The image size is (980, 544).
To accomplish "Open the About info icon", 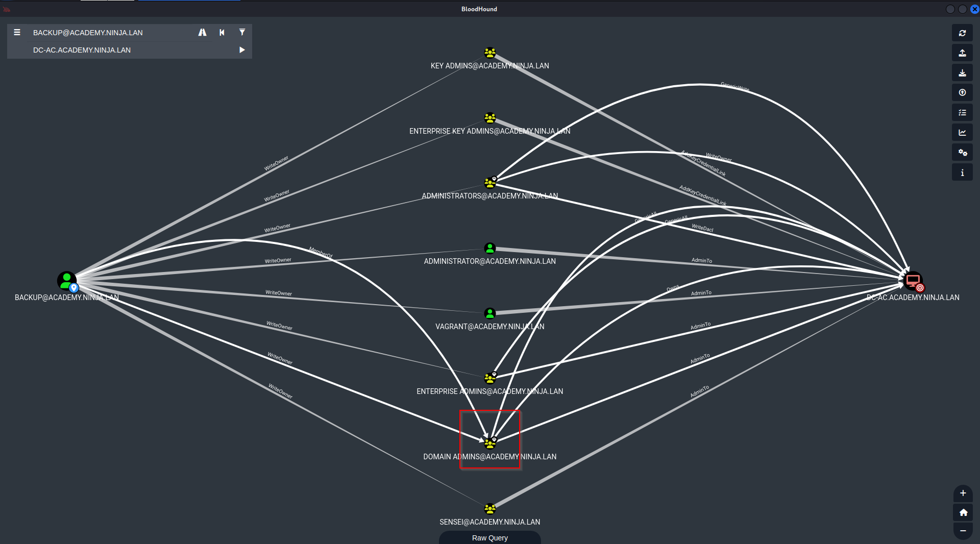I will click(962, 172).
